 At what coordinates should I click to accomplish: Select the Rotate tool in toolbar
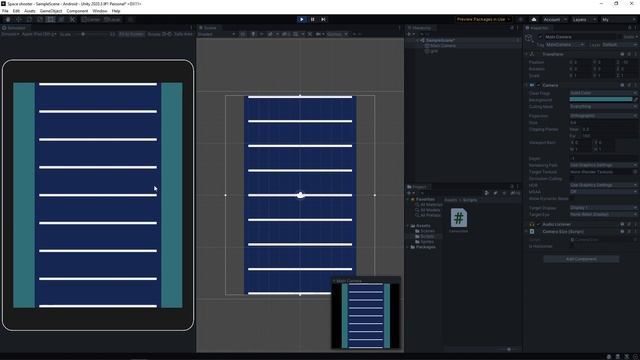coord(29,19)
